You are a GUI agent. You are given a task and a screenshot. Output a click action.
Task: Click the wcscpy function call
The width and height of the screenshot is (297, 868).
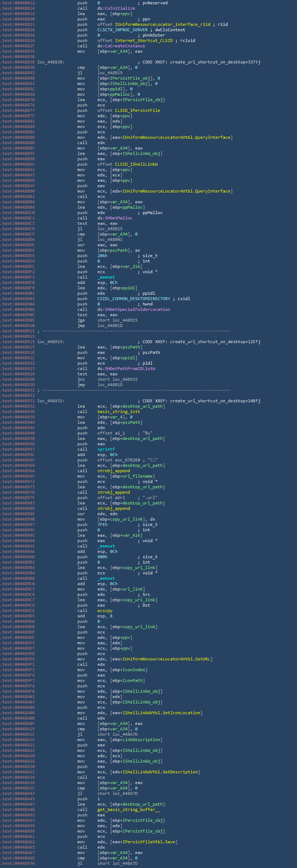[x=105, y=611]
